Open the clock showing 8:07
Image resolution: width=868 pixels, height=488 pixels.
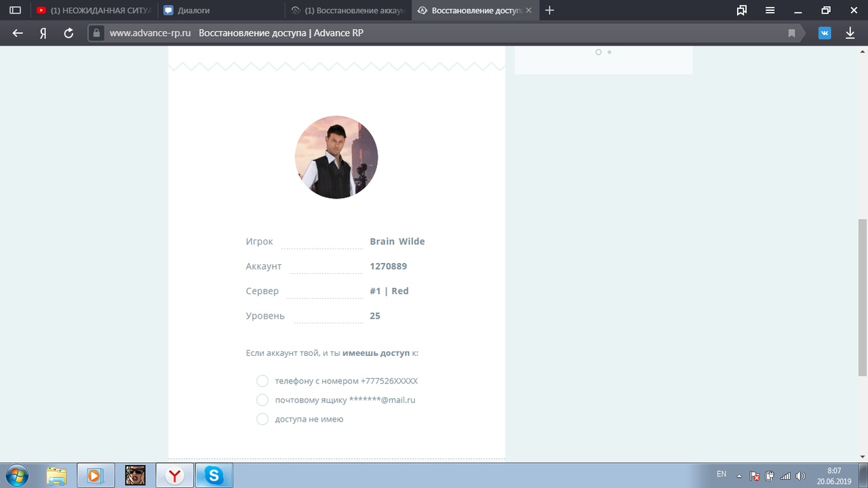(834, 476)
